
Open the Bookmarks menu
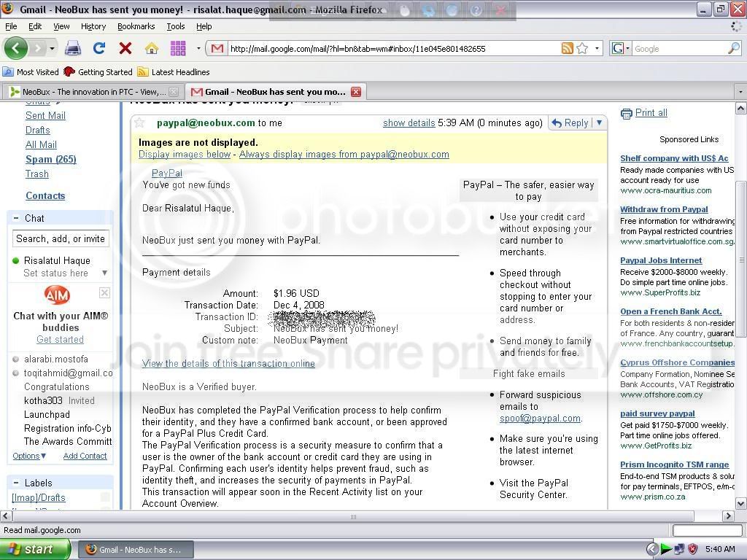tap(136, 26)
